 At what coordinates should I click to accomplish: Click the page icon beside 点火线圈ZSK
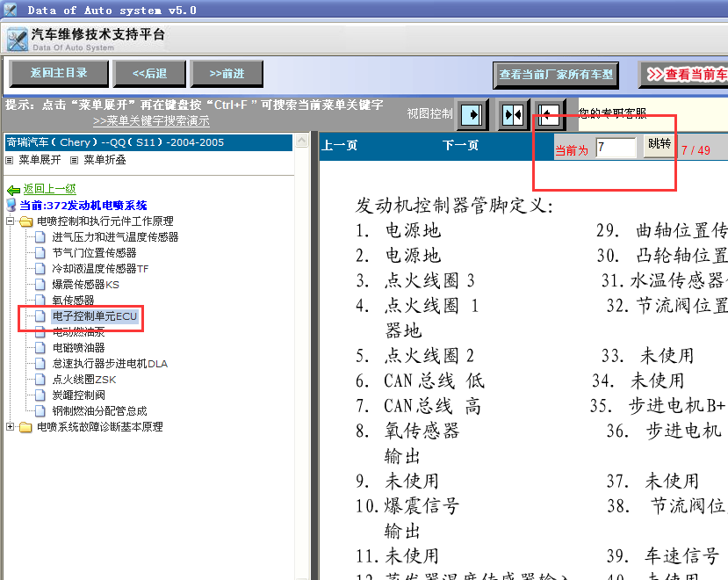point(40,380)
